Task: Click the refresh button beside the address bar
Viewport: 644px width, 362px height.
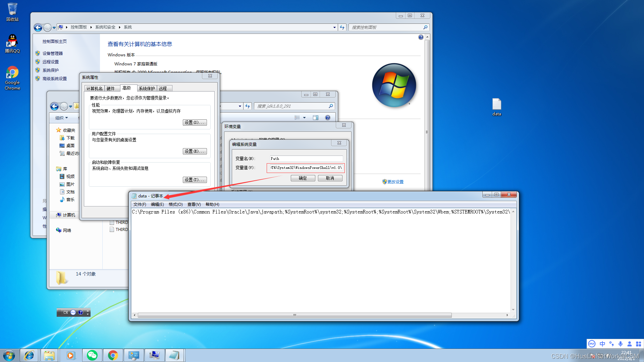Action: coord(342,27)
